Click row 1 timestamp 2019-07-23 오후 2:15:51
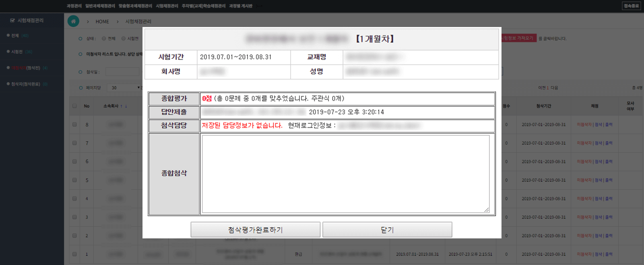The height and width of the screenshot is (265, 644). click(471, 255)
